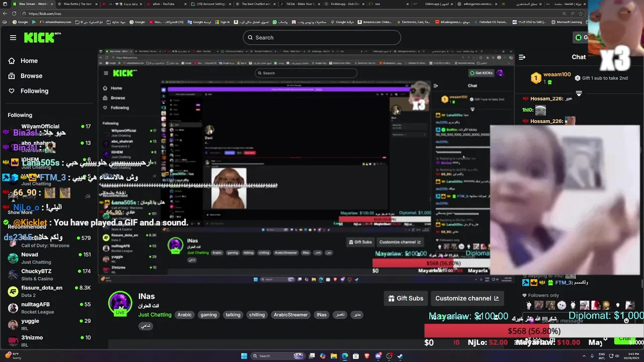The image size is (644, 362).
Task: Select the gaming stream tag
Action: 208,315
